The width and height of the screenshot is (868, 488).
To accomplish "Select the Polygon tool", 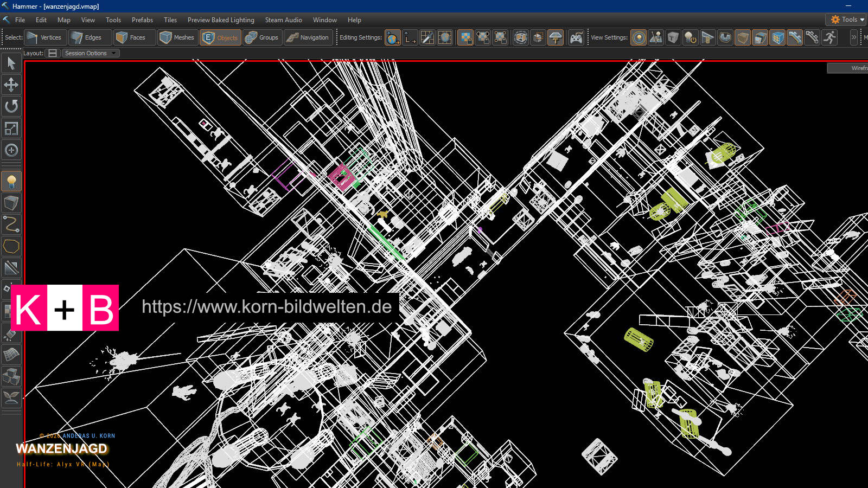I will point(11,246).
